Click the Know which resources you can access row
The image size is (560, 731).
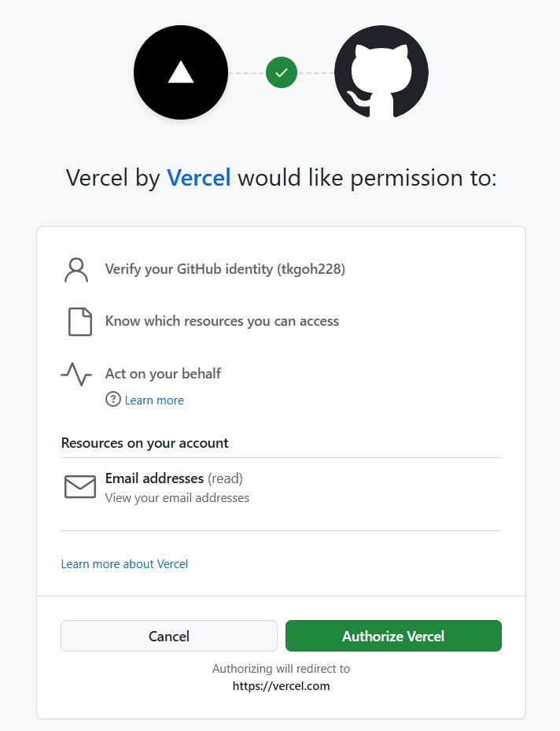click(223, 321)
